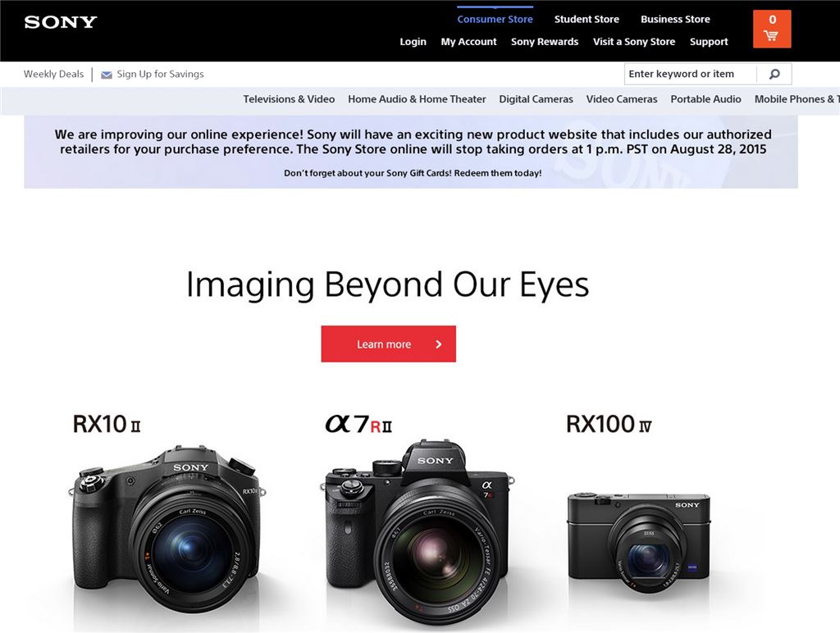Viewport: 840px width, 633px height.
Task: Click the store closing announcement banner
Action: click(x=411, y=152)
